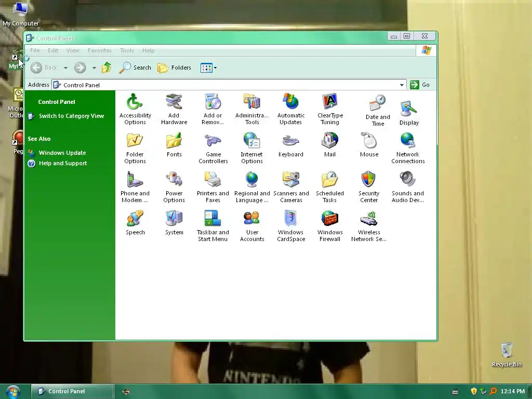This screenshot has width=532, height=399.
Task: Open Windows CardSpace
Action: (291, 226)
